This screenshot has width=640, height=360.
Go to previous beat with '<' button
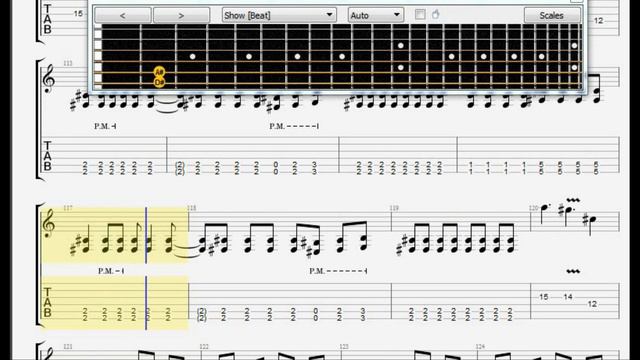(x=123, y=16)
